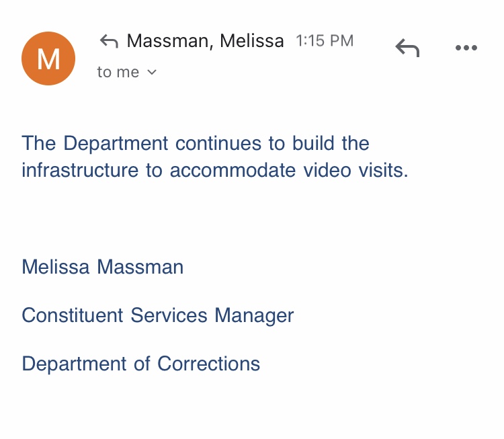Screen dimensions: 504x439
Task: Open the three-dot more options menu
Action: (x=466, y=48)
